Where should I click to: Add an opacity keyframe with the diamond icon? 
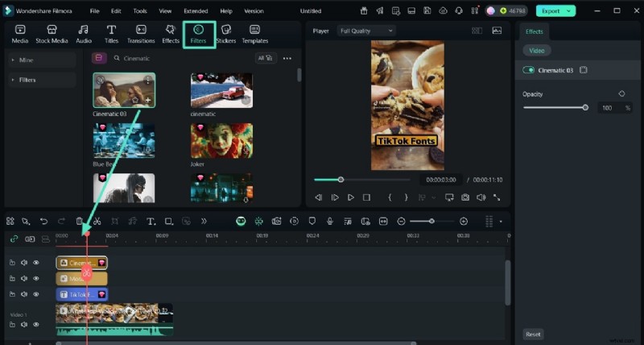click(x=621, y=94)
